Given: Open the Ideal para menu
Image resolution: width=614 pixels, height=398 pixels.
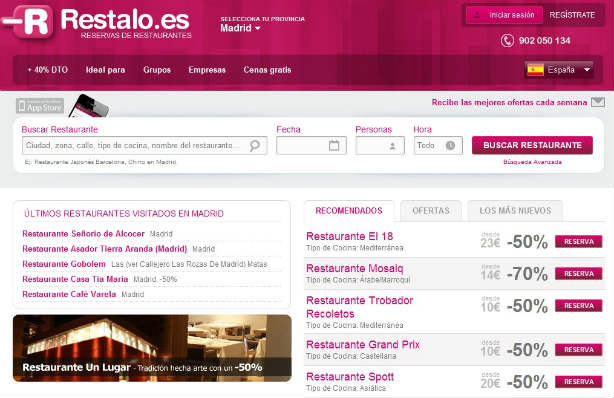Looking at the screenshot, I should 105,70.
